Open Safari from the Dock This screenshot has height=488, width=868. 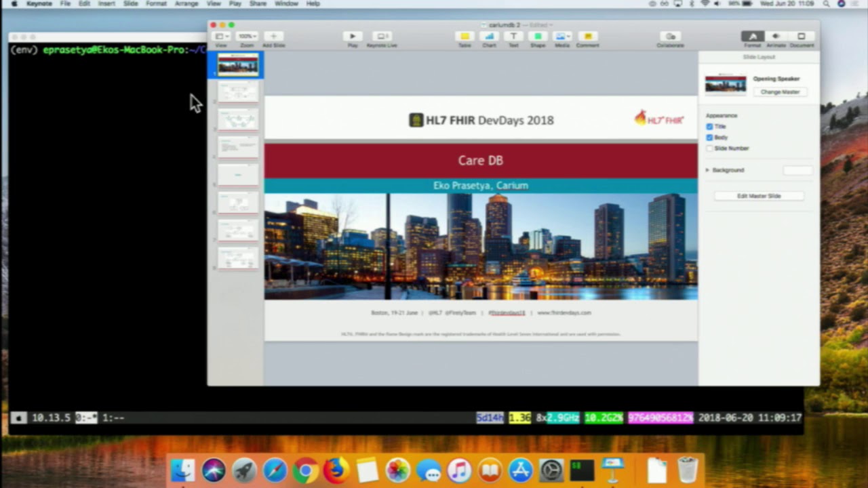pos(275,470)
